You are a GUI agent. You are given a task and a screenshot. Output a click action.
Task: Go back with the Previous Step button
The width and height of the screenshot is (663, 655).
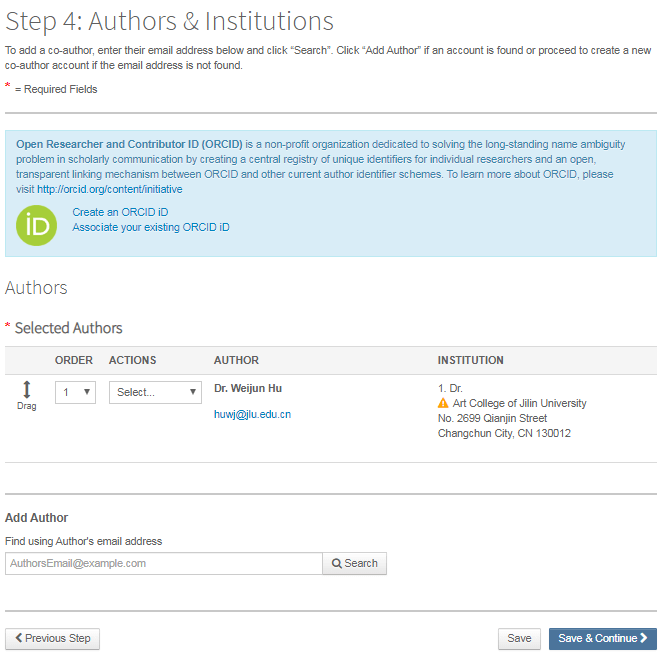point(52,638)
